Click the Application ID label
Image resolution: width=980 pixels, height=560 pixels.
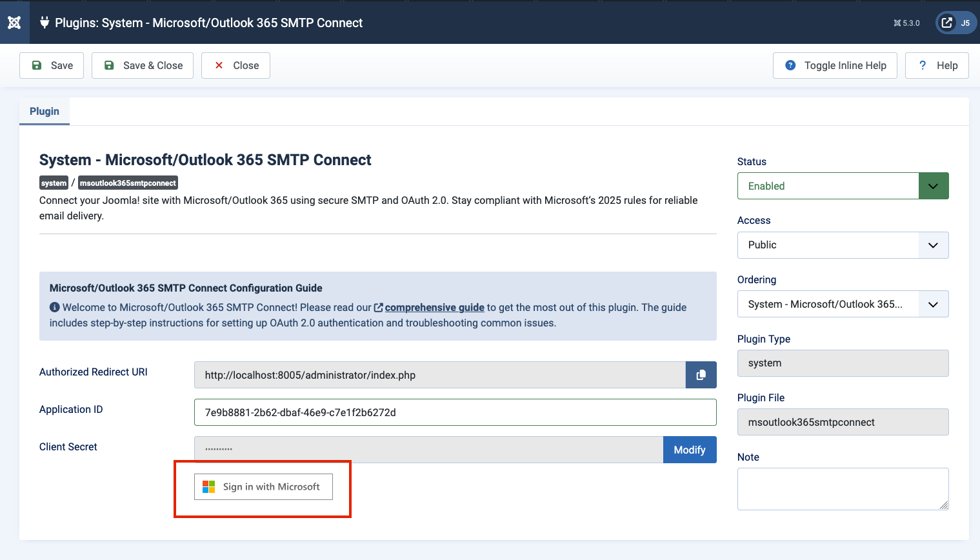coord(71,409)
